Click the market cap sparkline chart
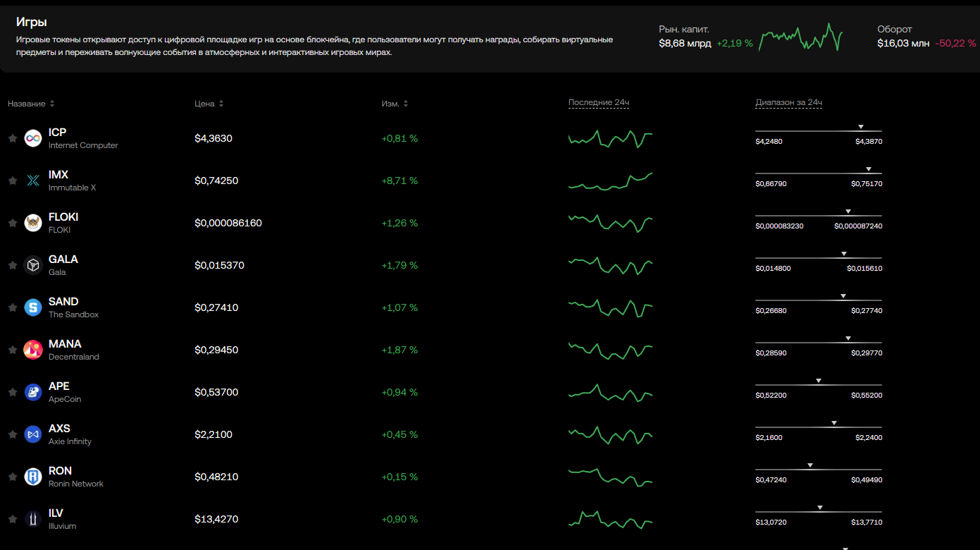Viewport: 980px width, 550px height. click(800, 37)
